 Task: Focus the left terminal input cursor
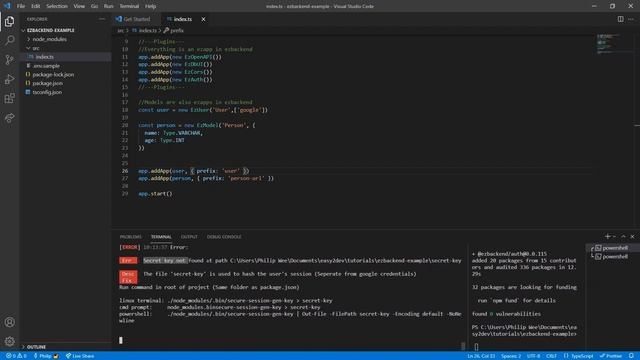tap(120, 340)
